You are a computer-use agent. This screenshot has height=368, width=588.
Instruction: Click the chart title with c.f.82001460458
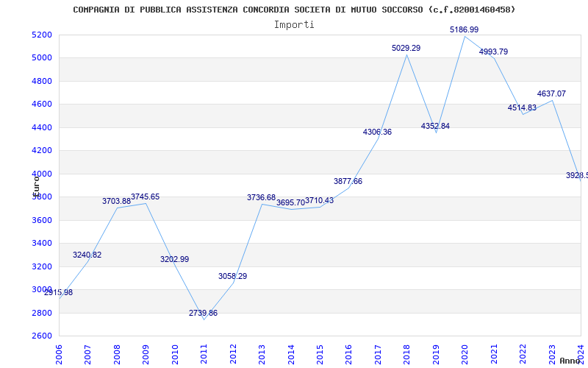[x=294, y=10]
